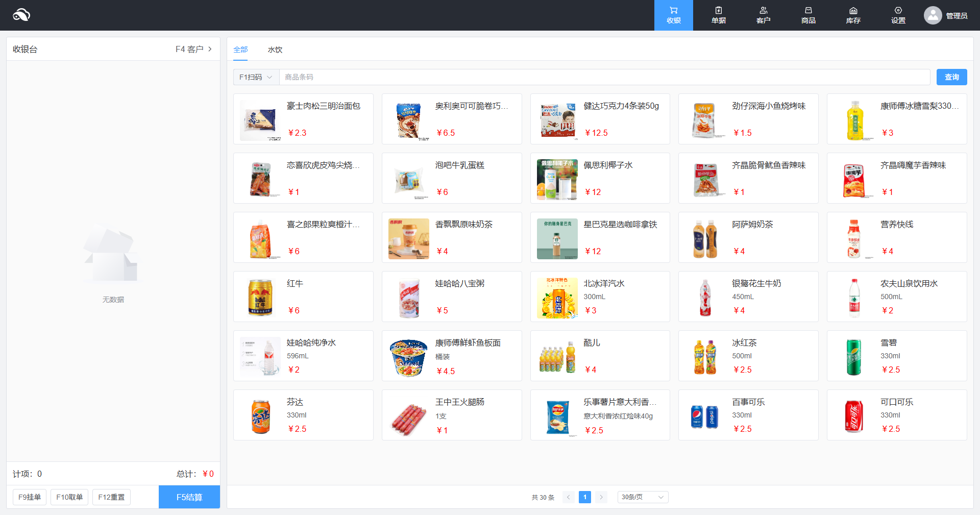Select 劲仔深海小鱼烧烤味 product image

pyautogui.click(x=705, y=120)
